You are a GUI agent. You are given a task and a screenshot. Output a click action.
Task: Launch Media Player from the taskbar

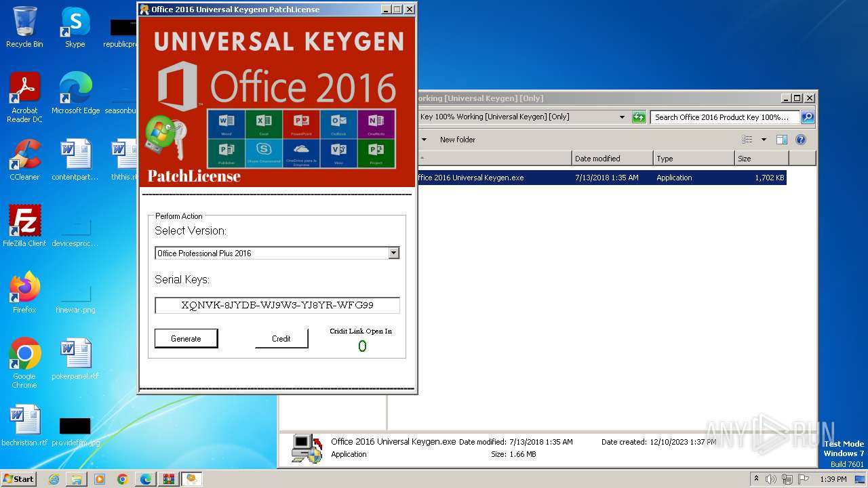100,479
